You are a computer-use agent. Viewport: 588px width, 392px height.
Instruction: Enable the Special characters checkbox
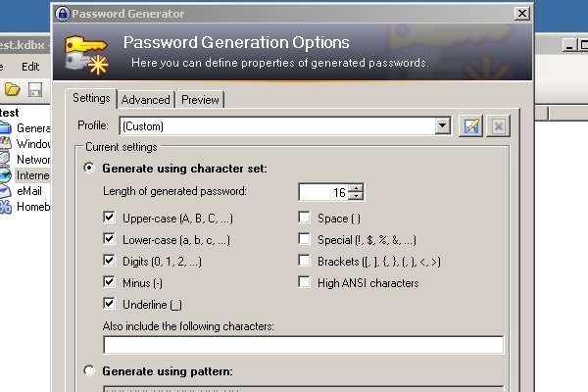[x=304, y=239]
